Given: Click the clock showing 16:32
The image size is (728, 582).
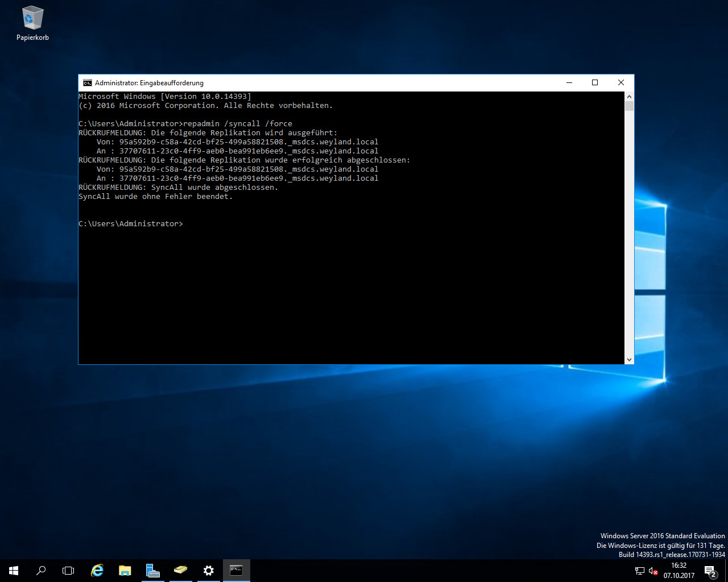Looking at the screenshot, I should (x=679, y=571).
